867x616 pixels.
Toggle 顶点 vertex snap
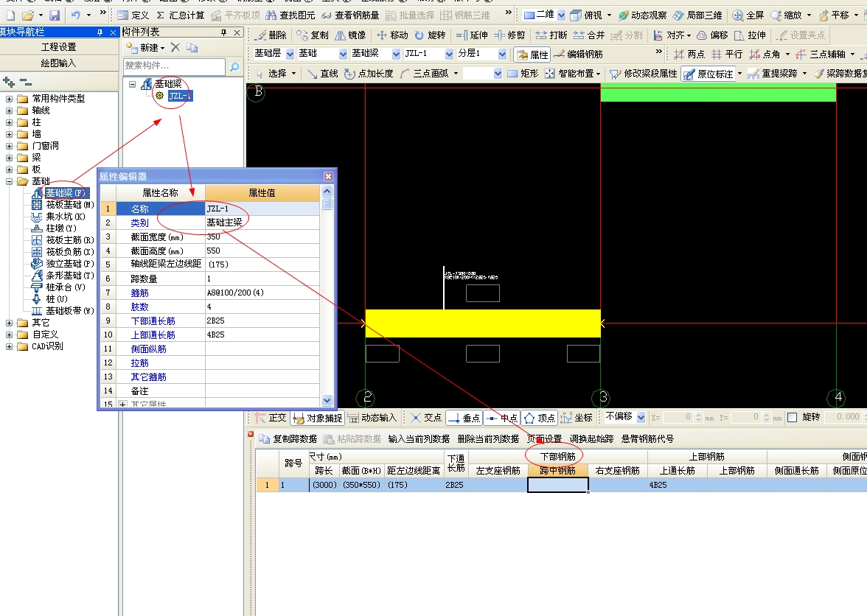pos(540,418)
